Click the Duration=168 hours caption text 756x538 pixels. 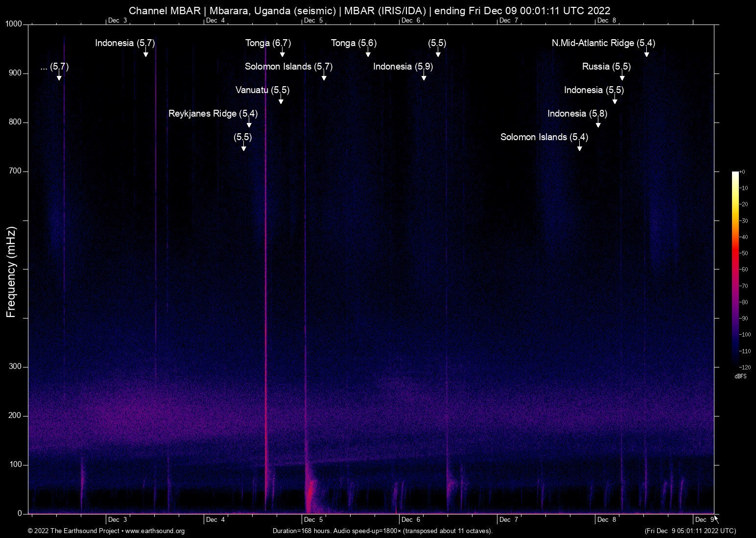coord(382,531)
